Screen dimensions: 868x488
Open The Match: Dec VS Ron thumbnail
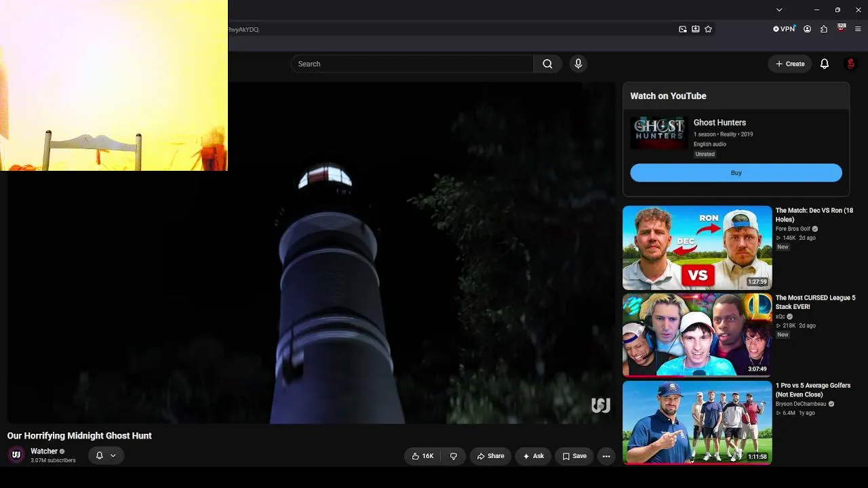(697, 248)
